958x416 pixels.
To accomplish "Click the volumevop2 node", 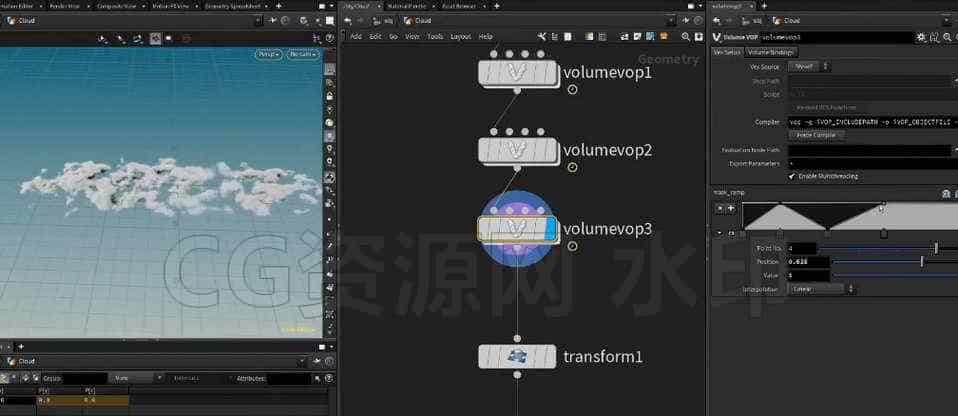I will [x=517, y=150].
